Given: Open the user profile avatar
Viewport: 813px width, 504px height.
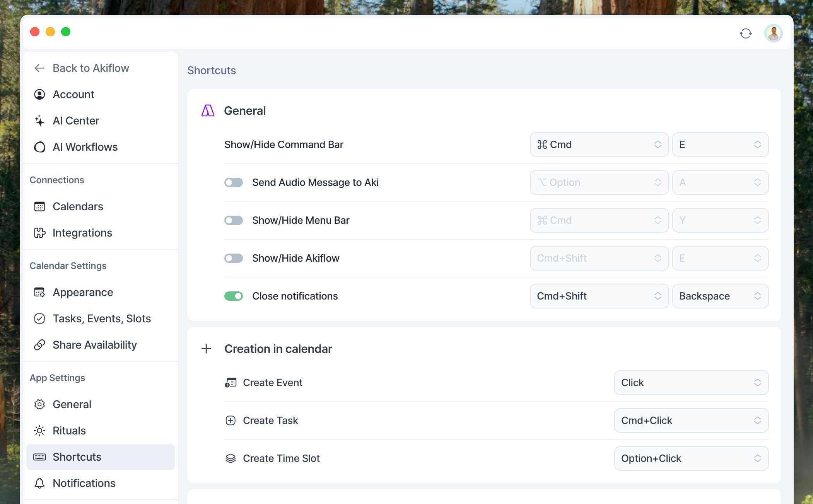Looking at the screenshot, I should (x=773, y=34).
